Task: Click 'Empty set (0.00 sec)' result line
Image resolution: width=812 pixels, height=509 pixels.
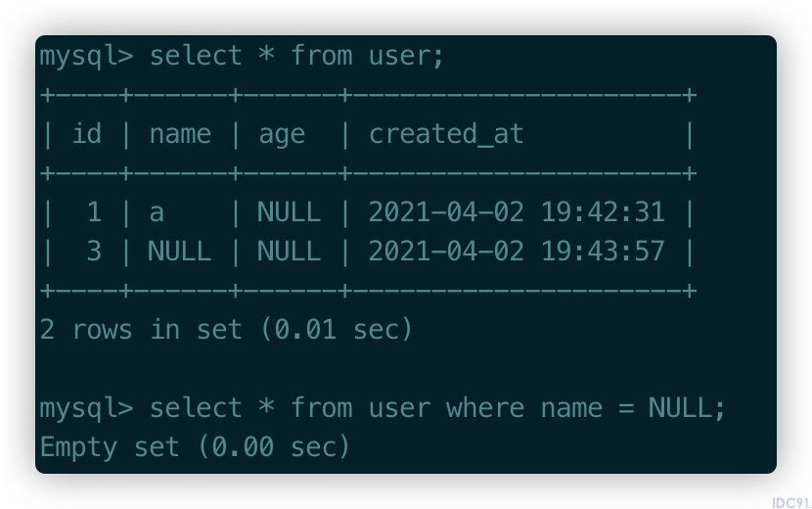Action: (196, 446)
